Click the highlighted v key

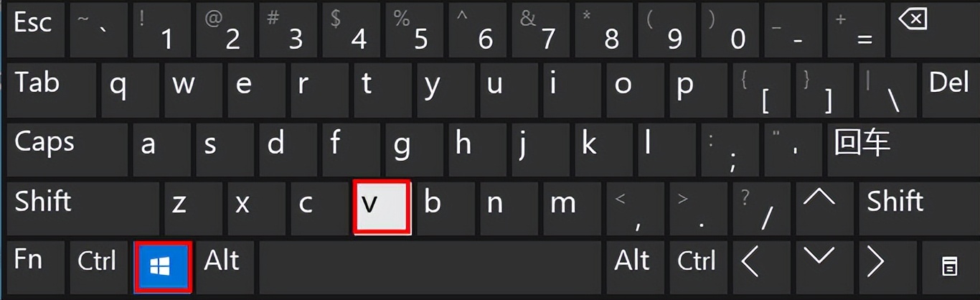tap(382, 207)
